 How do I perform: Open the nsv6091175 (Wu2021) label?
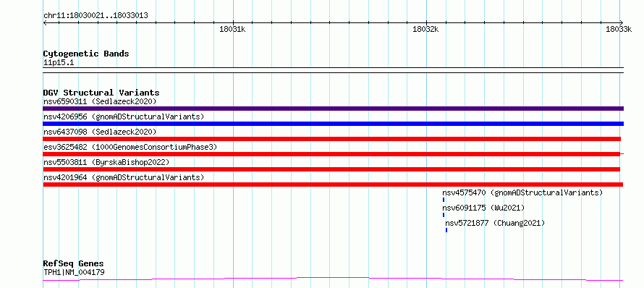[x=483, y=208]
